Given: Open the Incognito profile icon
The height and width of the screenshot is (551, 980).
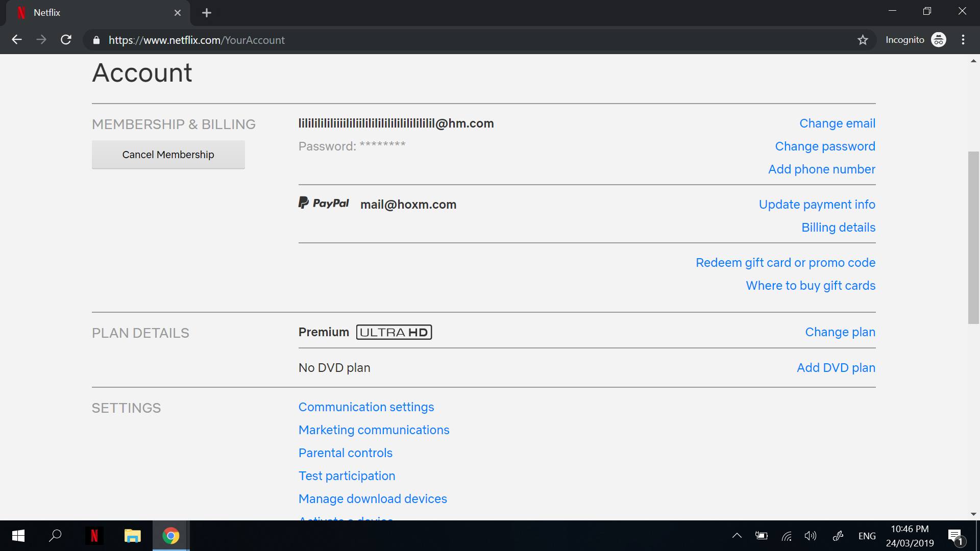Looking at the screenshot, I should [x=938, y=40].
